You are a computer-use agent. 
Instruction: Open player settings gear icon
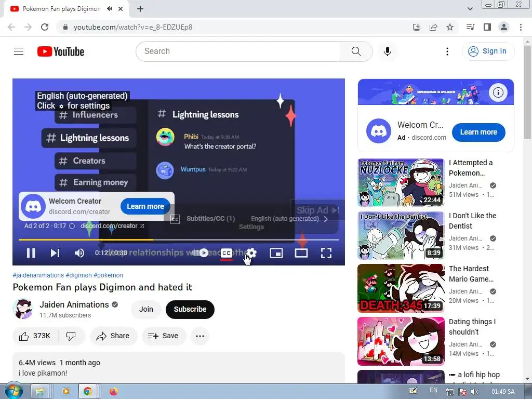coord(251,253)
